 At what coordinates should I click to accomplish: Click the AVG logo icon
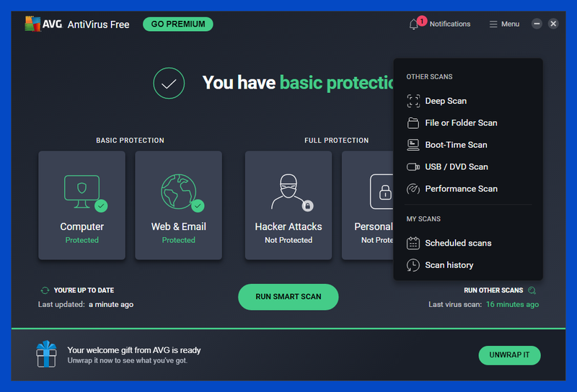click(x=32, y=24)
